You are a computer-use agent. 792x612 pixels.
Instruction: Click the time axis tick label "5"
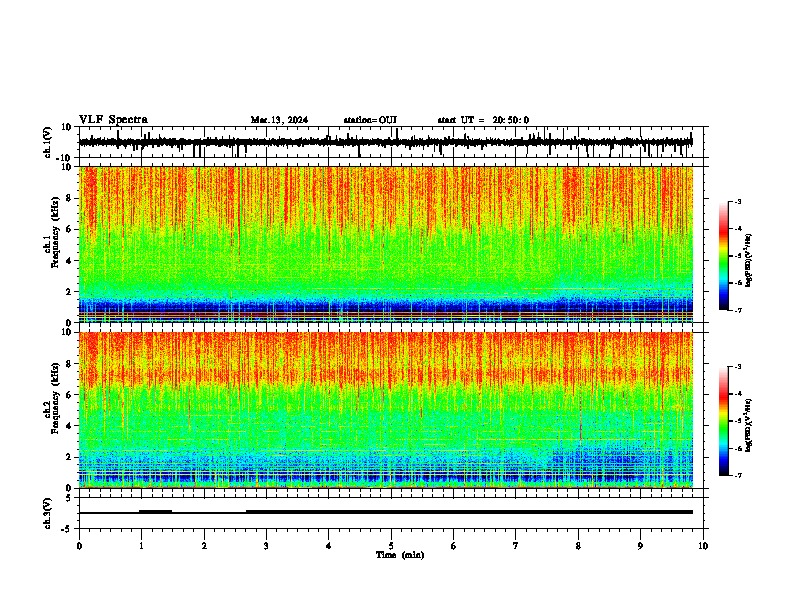391,546
